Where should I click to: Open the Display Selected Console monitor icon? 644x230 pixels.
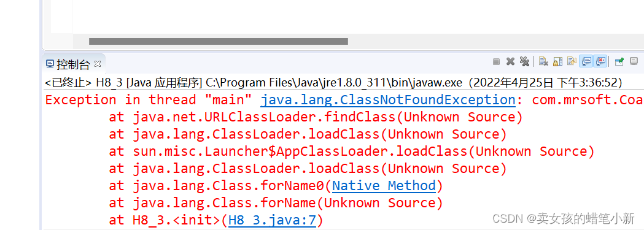(x=634, y=61)
